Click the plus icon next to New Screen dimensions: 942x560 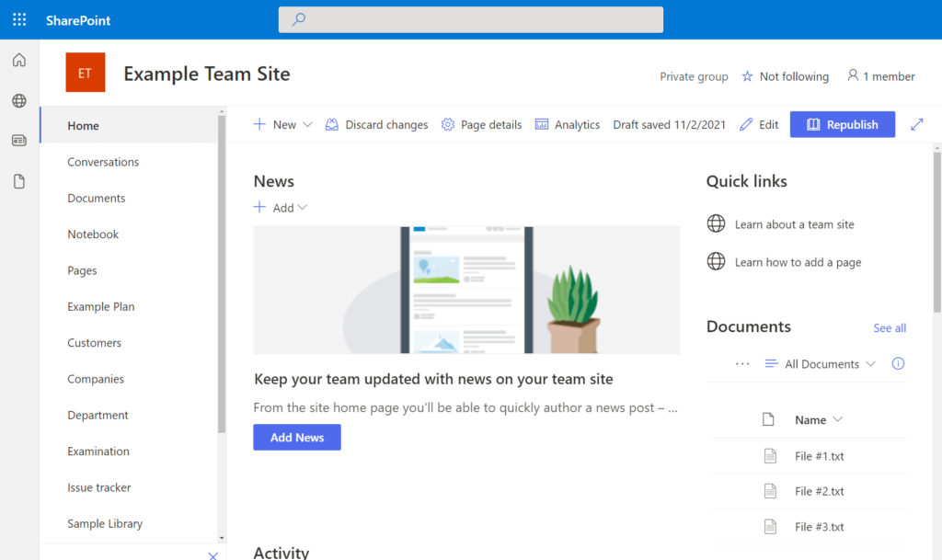[x=259, y=124]
